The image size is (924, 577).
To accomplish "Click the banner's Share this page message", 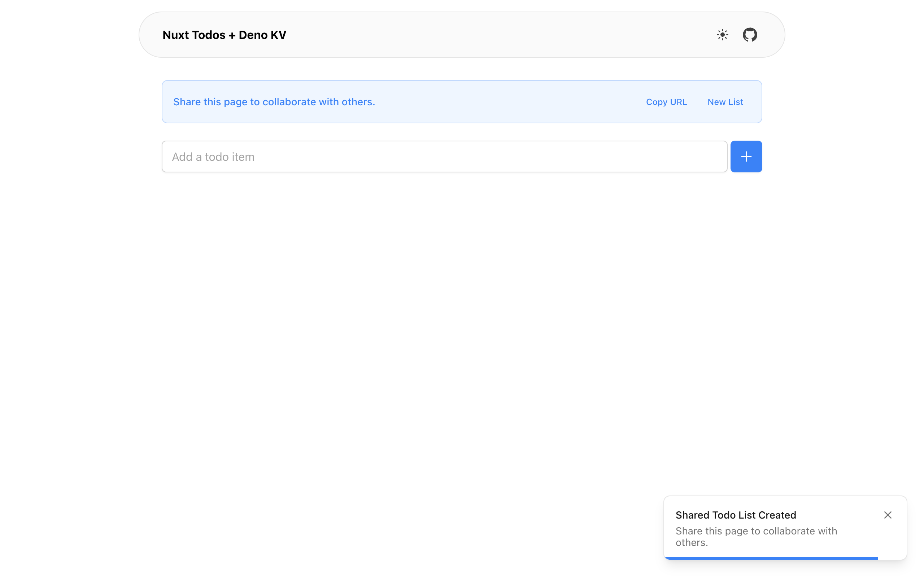I will point(274,102).
